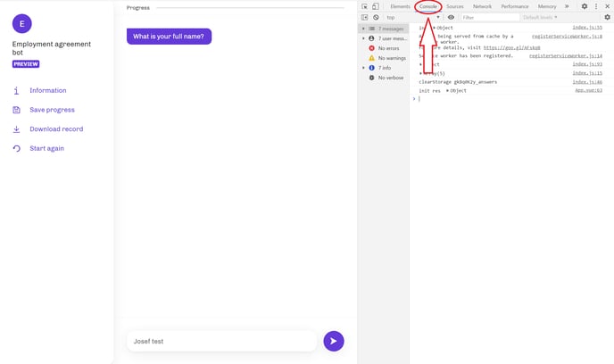Close the DevTools panel
The height and width of the screenshot is (364, 614).
pos(608,6)
